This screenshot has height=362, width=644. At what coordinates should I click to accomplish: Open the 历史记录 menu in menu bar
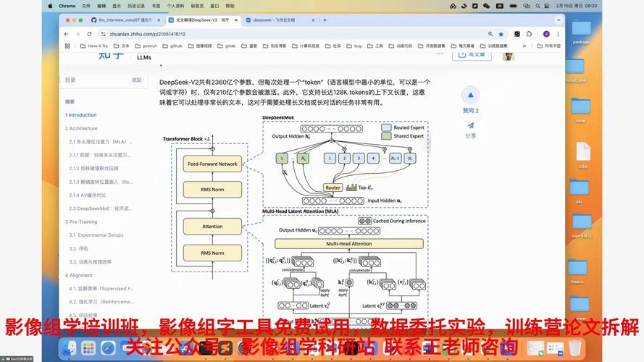click(x=135, y=7)
